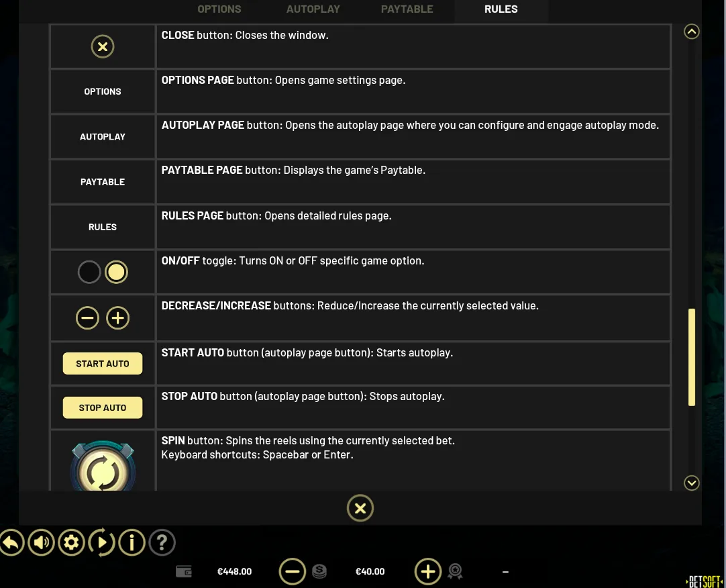726x588 pixels.
Task: Click the yellow ON toggle circle
Action: click(x=116, y=272)
